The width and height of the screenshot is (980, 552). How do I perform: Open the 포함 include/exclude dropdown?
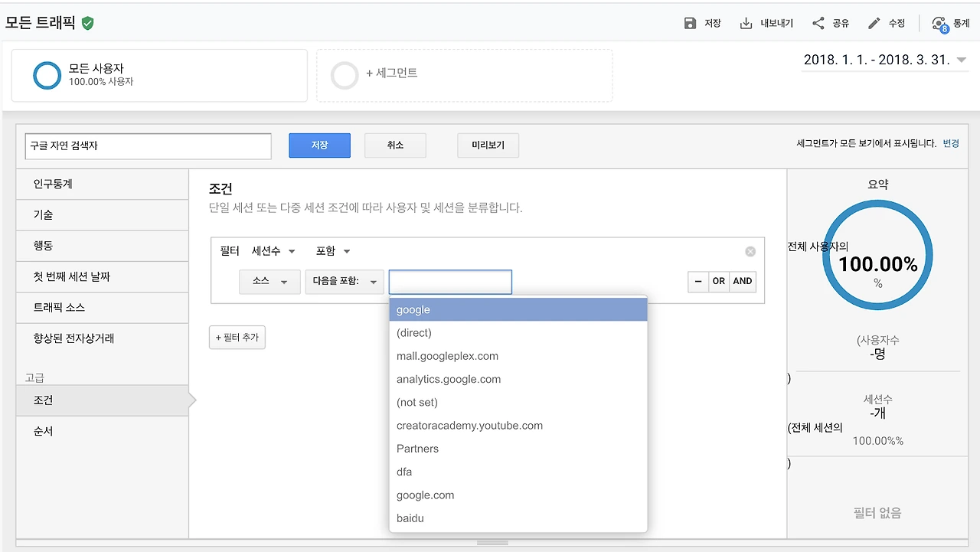click(333, 251)
